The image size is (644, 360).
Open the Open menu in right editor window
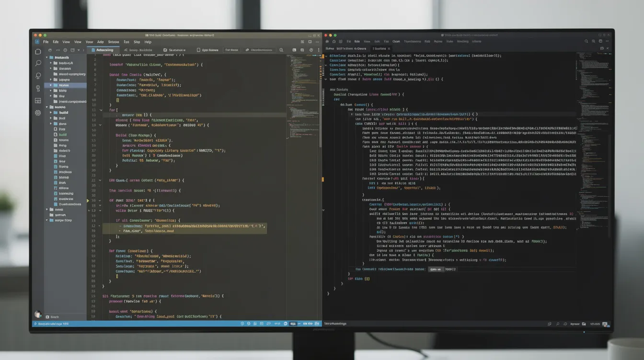coord(396,42)
